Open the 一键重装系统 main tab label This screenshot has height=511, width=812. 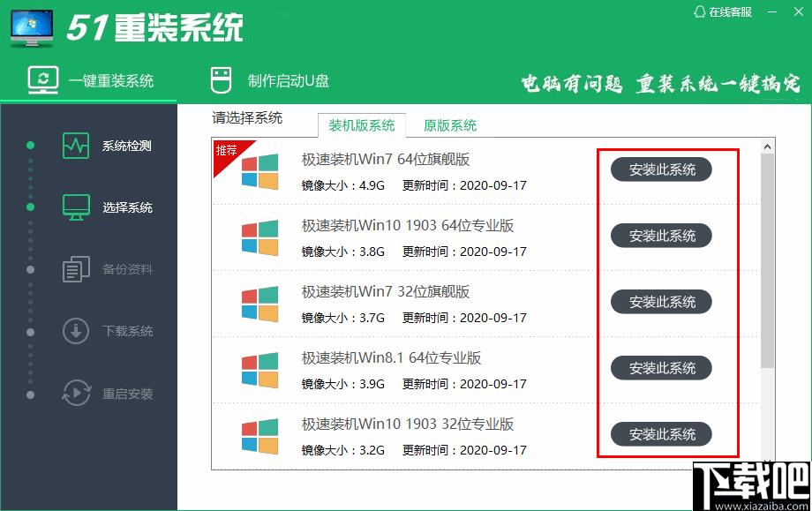111,81
